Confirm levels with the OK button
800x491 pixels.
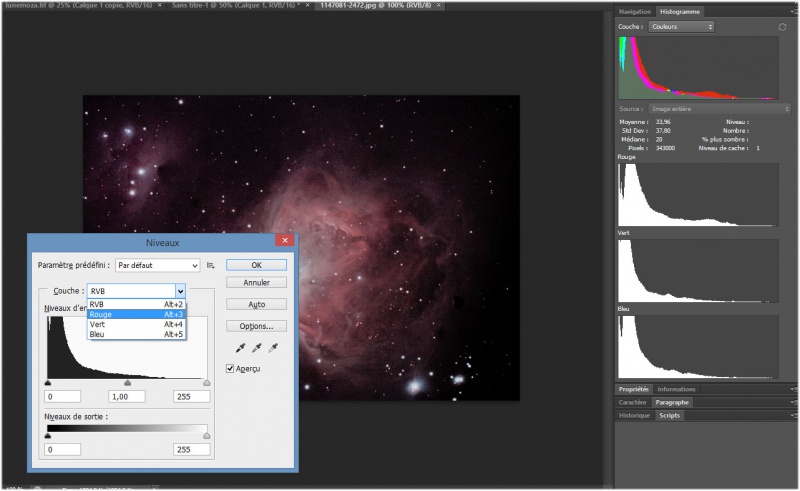click(256, 265)
